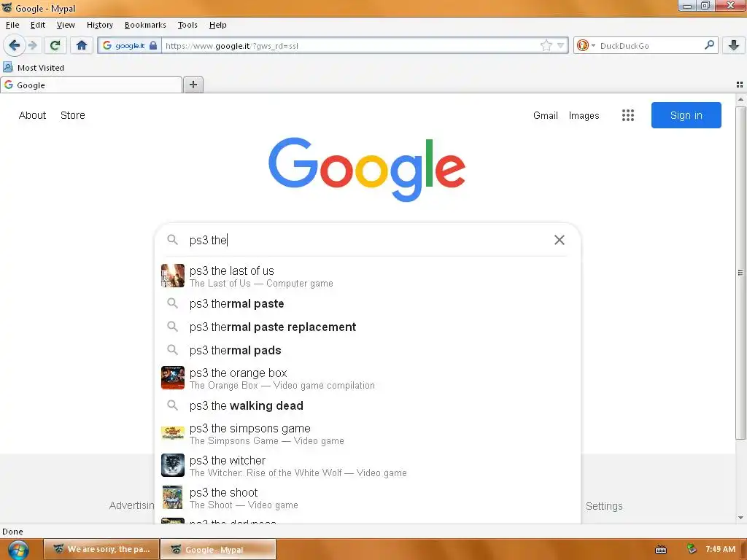Open URL history dropdown arrow

pyautogui.click(x=561, y=46)
